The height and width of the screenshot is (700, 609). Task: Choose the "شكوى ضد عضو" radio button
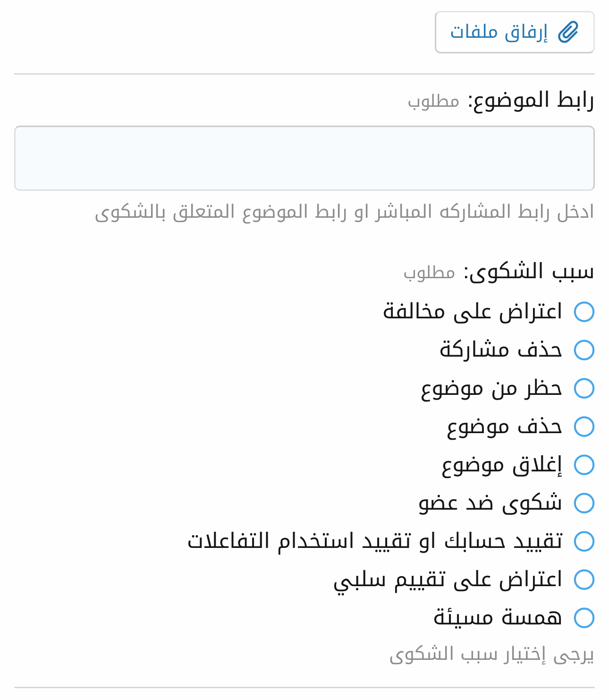[584, 503]
